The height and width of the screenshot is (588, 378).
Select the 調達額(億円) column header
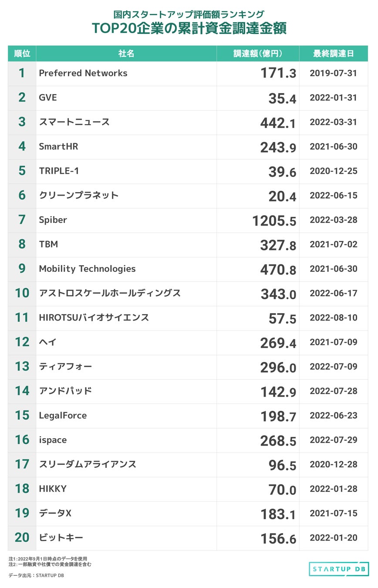[x=258, y=54]
